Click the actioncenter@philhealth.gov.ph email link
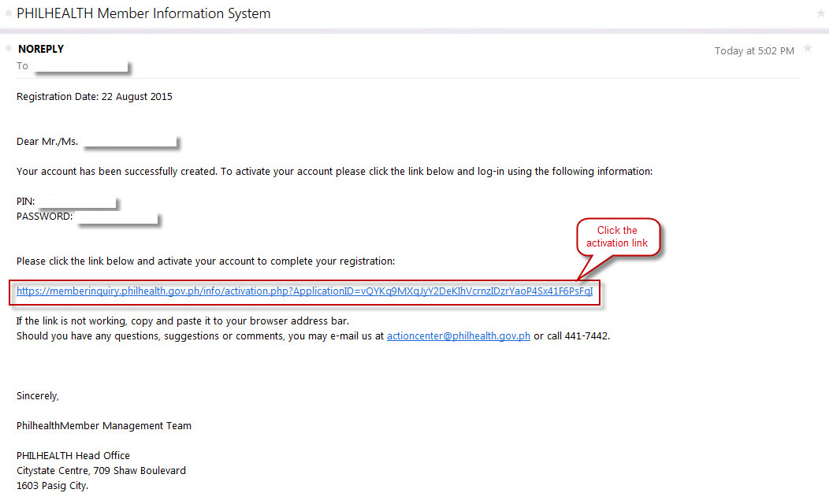Image resolution: width=829 pixels, height=504 pixels. click(458, 335)
